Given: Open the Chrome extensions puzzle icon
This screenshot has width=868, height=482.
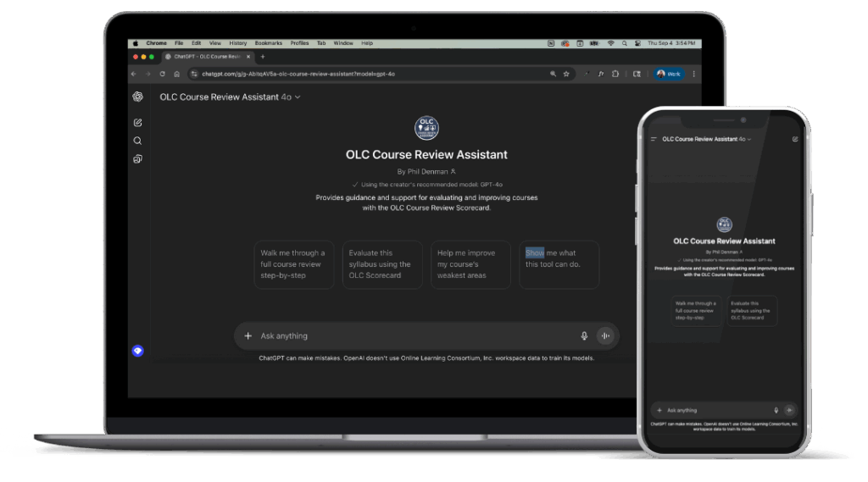Looking at the screenshot, I should coord(615,74).
